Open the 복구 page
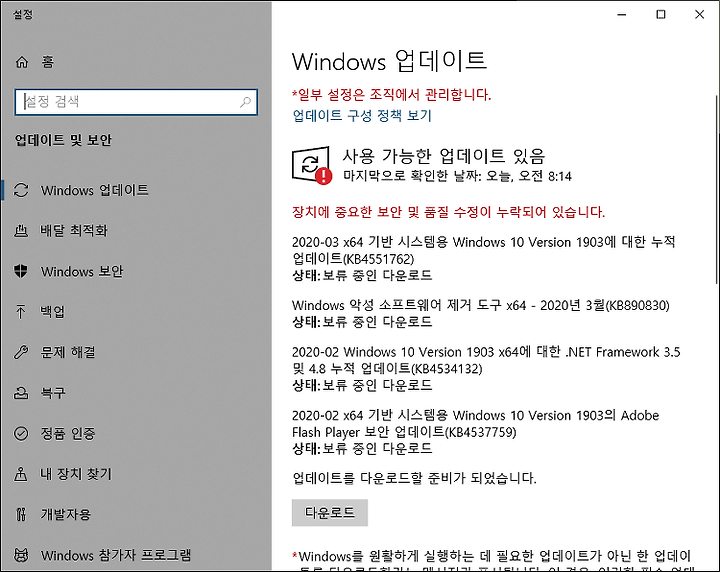Viewport: 720px width, 572px height. tap(53, 393)
